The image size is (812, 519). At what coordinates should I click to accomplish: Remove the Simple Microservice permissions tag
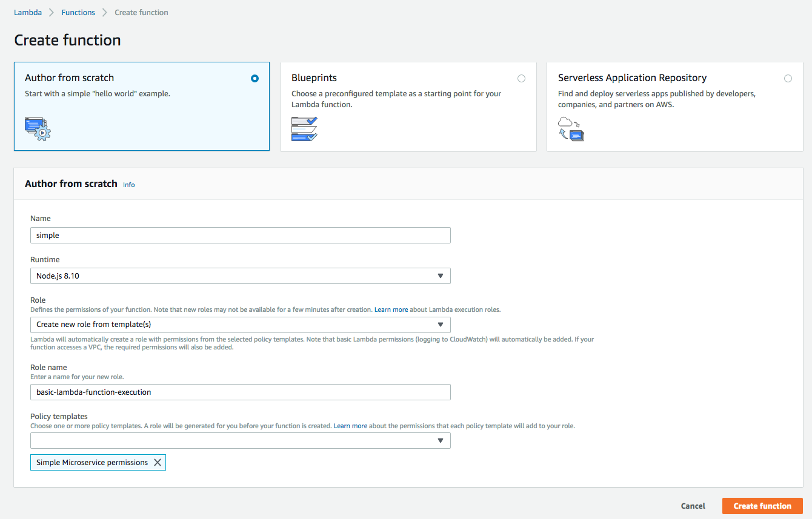pyautogui.click(x=158, y=463)
